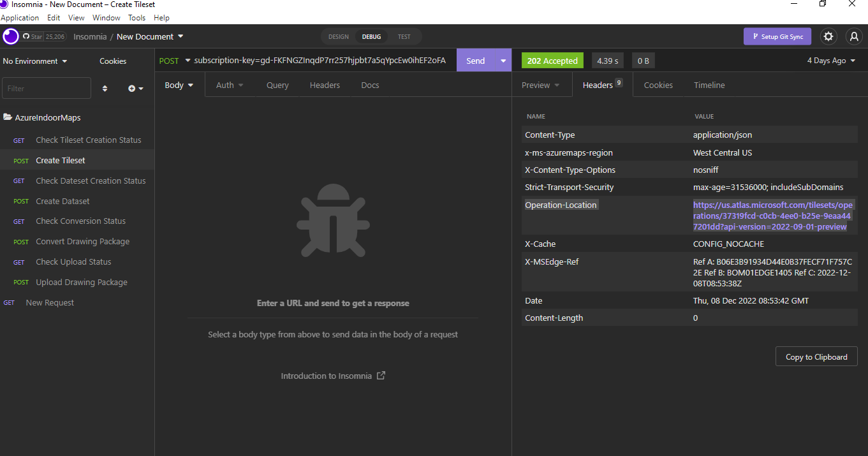
Task: Click the Setup Git Sync button
Action: (x=777, y=36)
